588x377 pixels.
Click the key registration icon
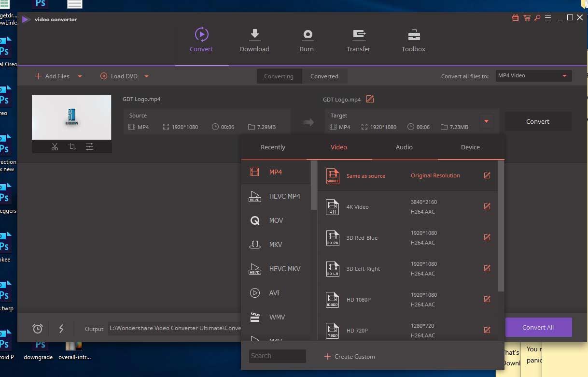click(537, 18)
